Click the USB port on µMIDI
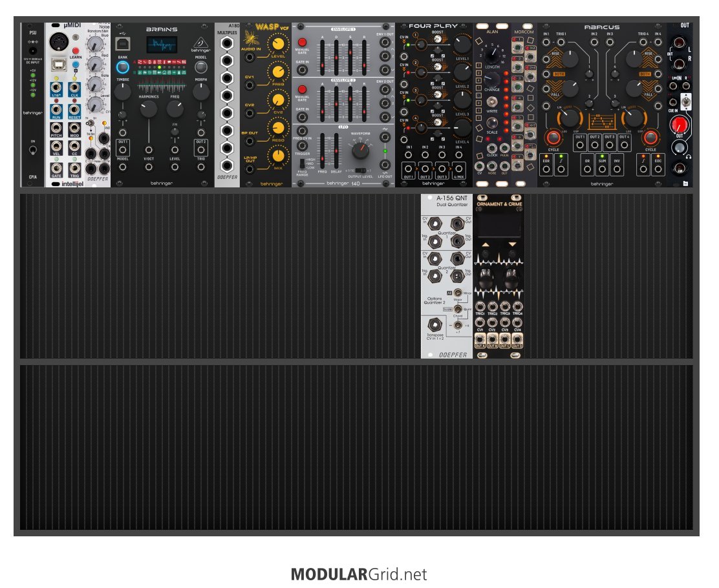 click(x=59, y=64)
